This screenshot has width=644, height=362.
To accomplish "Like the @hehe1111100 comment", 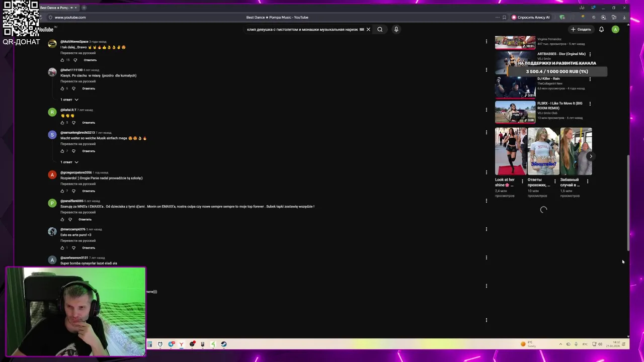I will pos(62,88).
